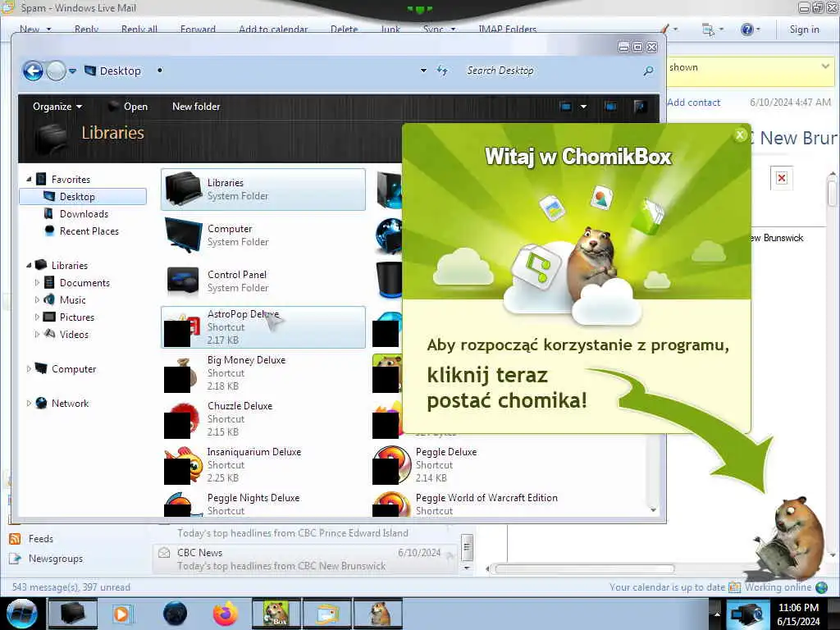Open Windows Media Player from taskbar
Image resolution: width=840 pixels, height=630 pixels.
tap(121, 614)
